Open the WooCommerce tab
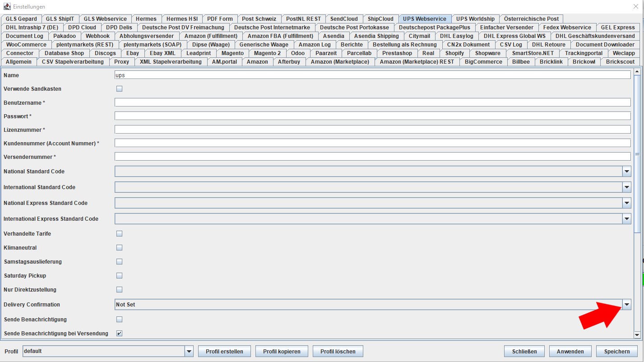 26,45
